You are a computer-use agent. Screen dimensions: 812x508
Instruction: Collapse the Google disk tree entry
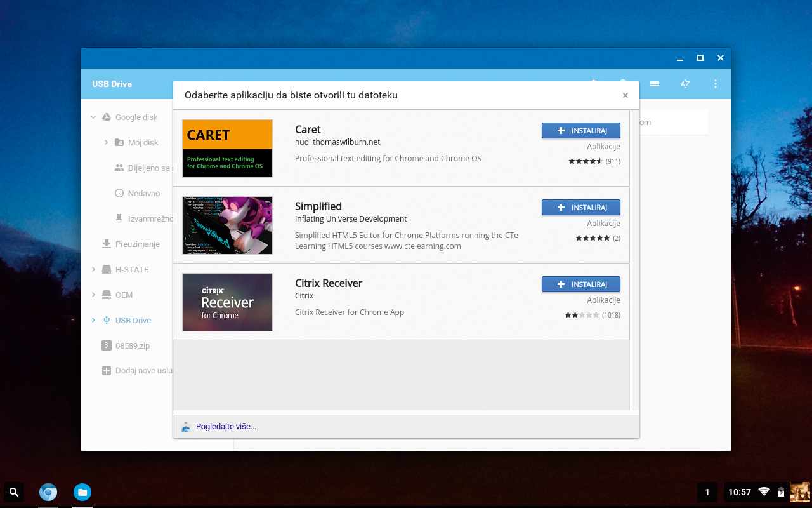pyautogui.click(x=93, y=117)
